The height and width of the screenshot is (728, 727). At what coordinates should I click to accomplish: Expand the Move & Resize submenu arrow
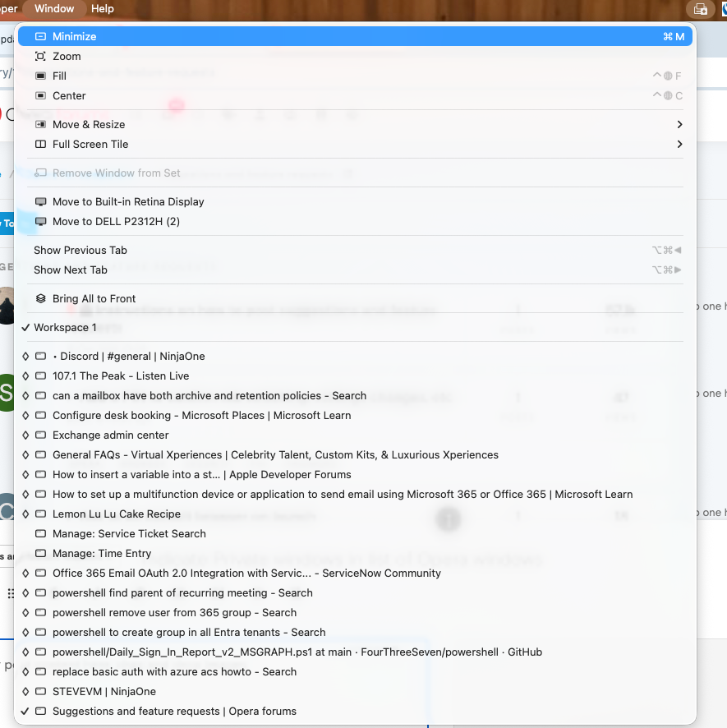tap(679, 124)
